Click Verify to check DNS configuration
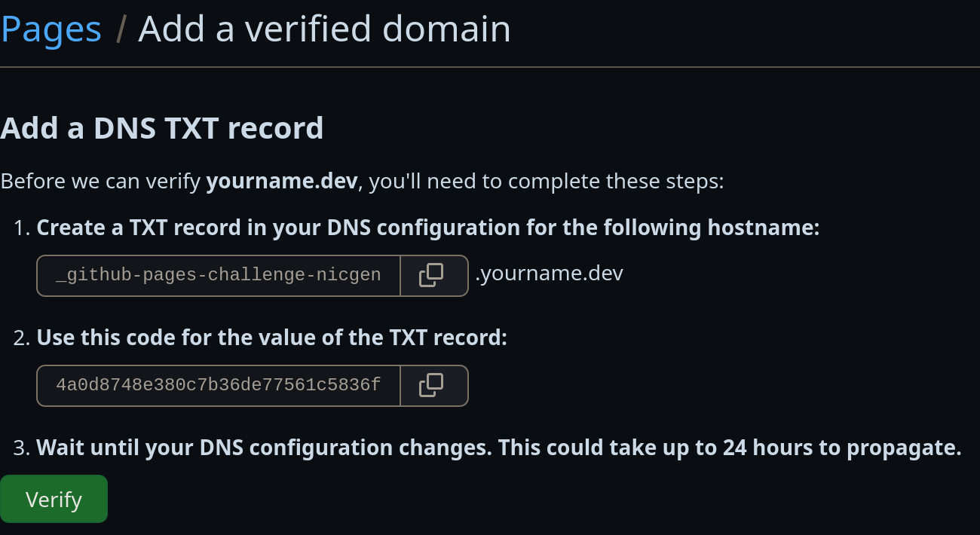 (x=54, y=498)
